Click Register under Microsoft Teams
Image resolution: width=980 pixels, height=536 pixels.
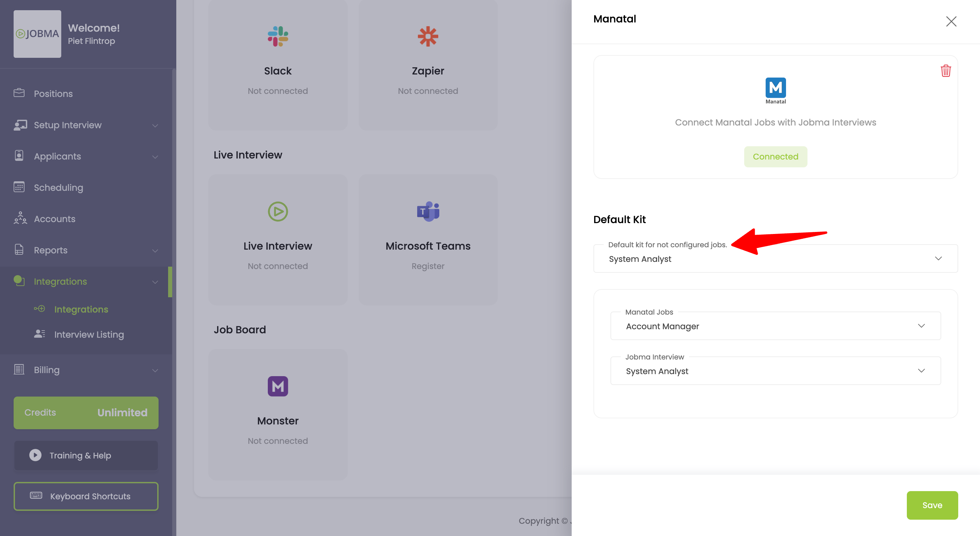tap(428, 266)
